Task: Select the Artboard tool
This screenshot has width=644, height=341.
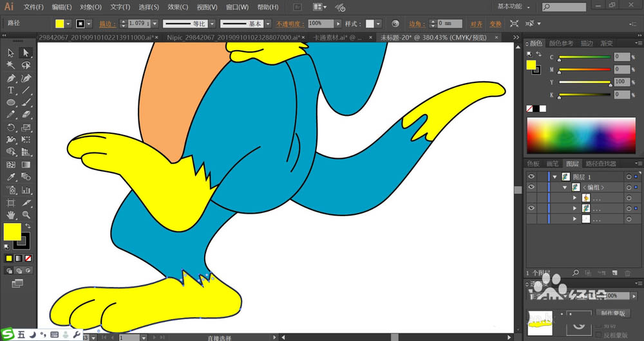Action: (11, 203)
